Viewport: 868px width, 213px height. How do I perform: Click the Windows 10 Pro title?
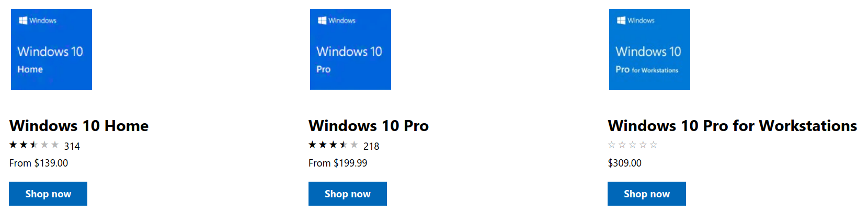coord(369,126)
